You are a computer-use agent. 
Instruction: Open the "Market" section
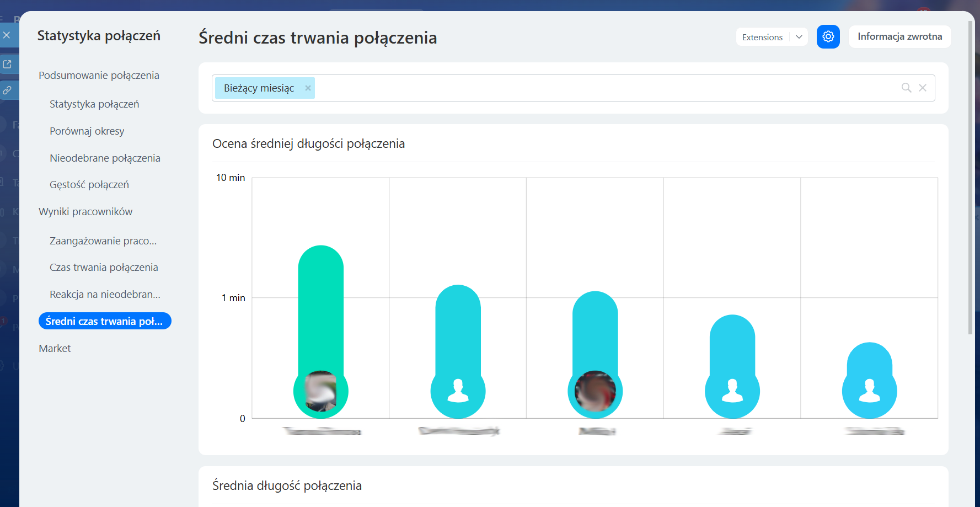(x=55, y=348)
